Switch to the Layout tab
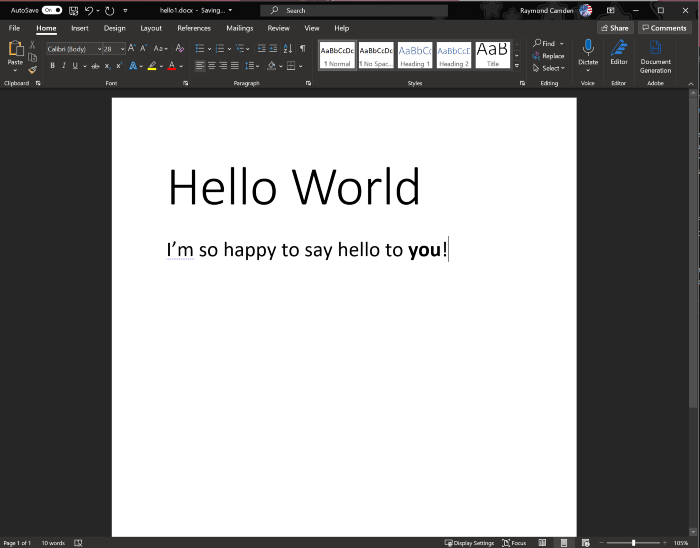This screenshot has width=700, height=548. click(x=151, y=28)
